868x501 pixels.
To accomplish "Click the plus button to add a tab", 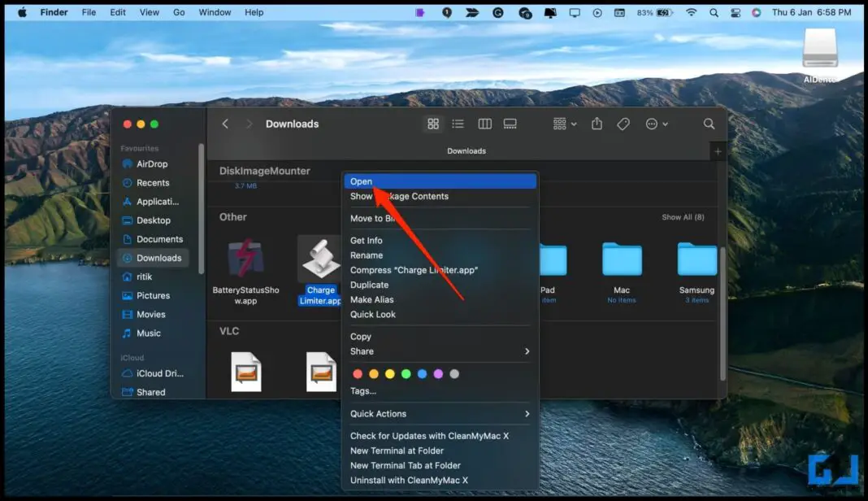I will click(718, 151).
